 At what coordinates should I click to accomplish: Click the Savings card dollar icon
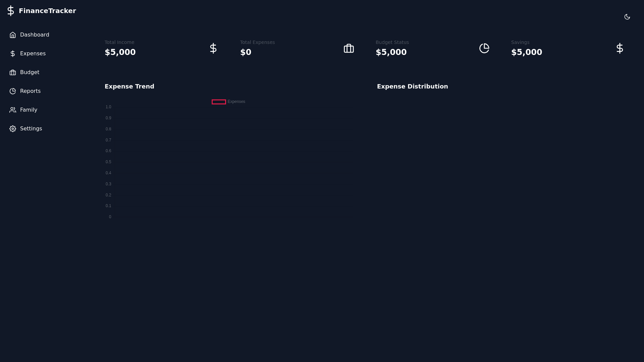[x=620, y=48]
